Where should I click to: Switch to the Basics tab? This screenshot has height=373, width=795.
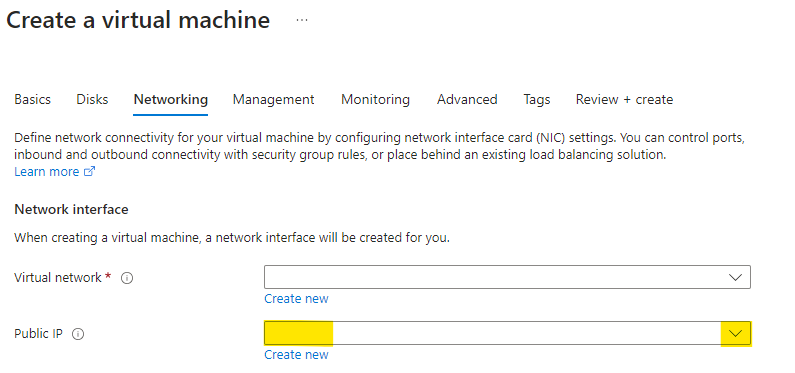[x=32, y=99]
